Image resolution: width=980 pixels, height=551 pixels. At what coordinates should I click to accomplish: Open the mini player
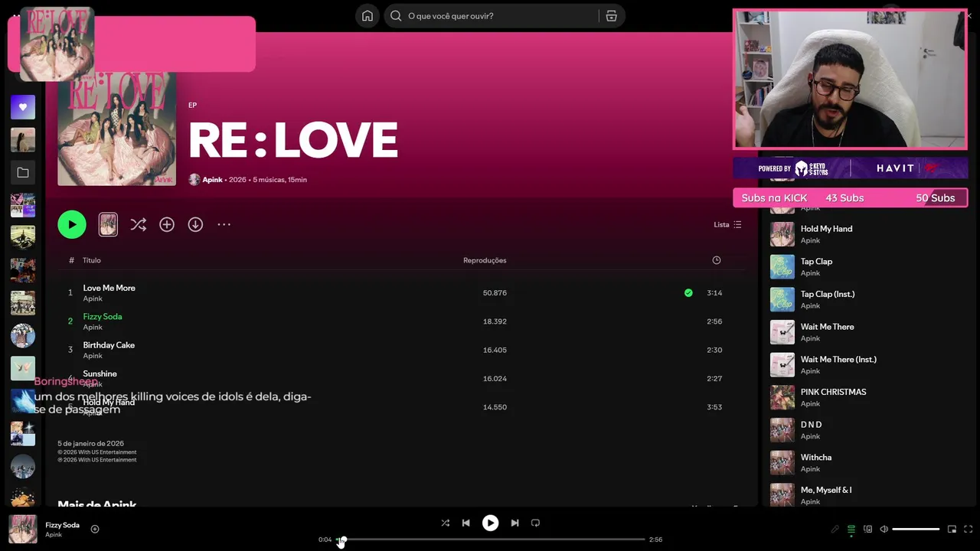pyautogui.click(x=952, y=529)
